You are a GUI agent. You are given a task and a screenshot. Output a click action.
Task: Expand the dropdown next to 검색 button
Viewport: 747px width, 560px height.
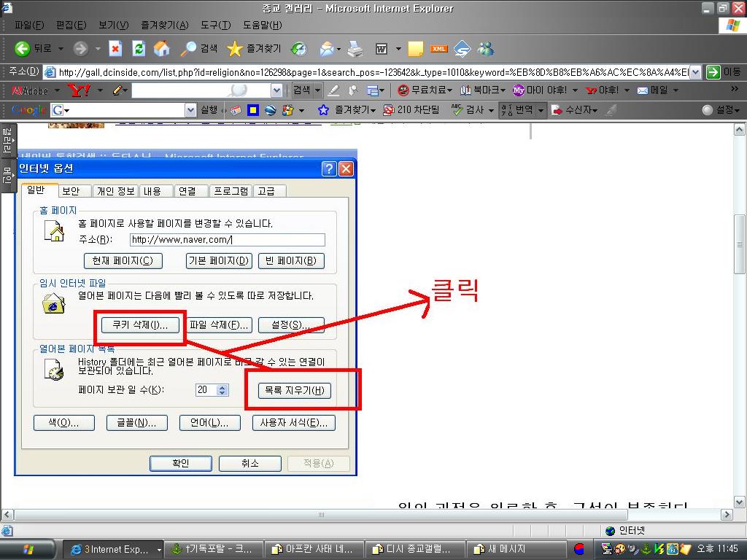(x=318, y=90)
